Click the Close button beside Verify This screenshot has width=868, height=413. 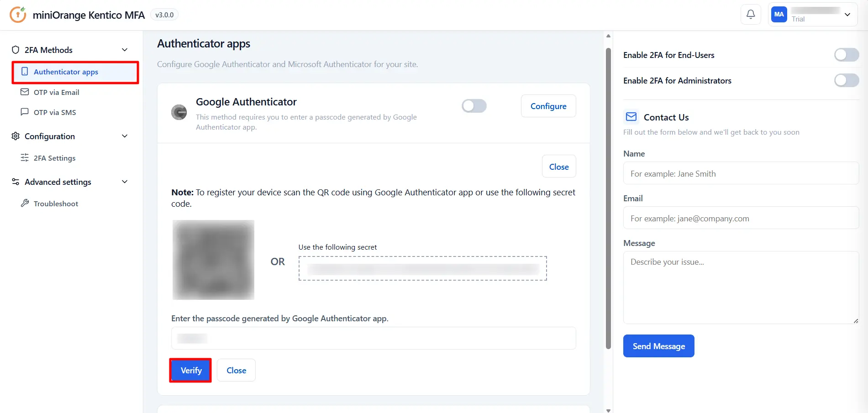coord(236,370)
